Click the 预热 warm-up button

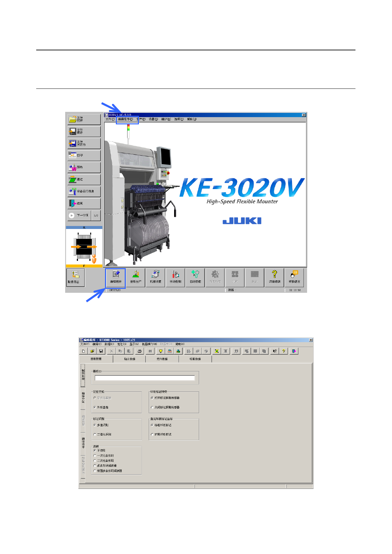pos(84,167)
